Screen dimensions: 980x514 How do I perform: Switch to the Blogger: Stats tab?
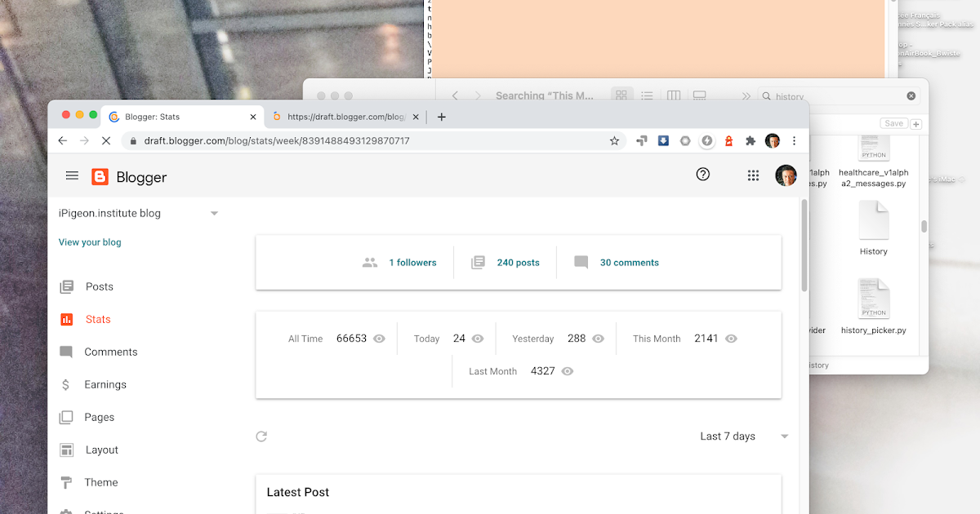tap(182, 117)
